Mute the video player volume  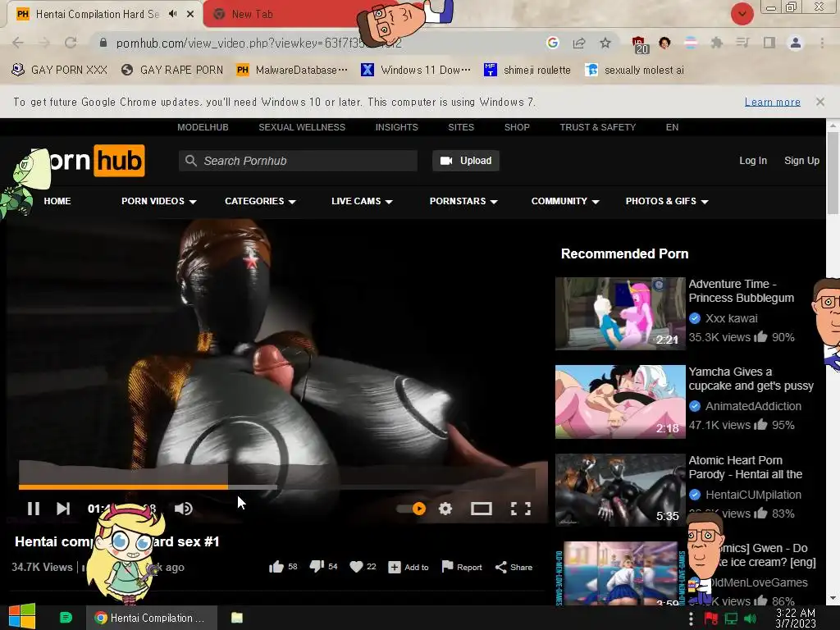pos(184,509)
